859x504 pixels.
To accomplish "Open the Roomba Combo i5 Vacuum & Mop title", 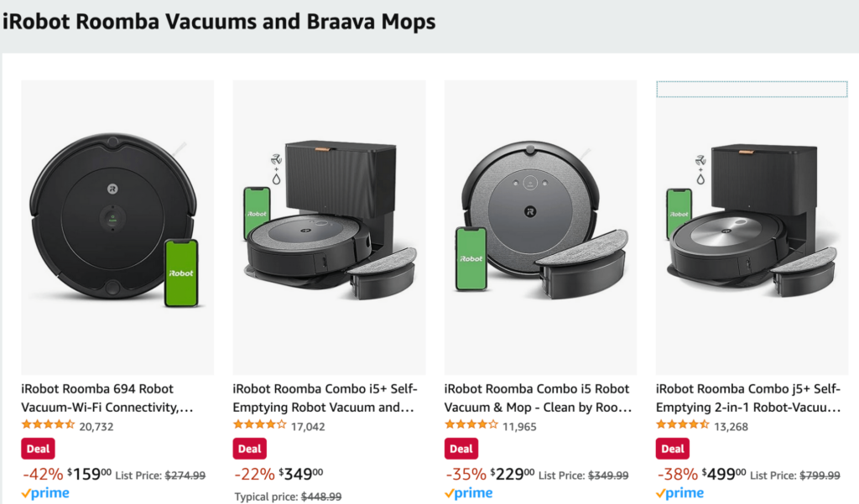I will pos(538,397).
